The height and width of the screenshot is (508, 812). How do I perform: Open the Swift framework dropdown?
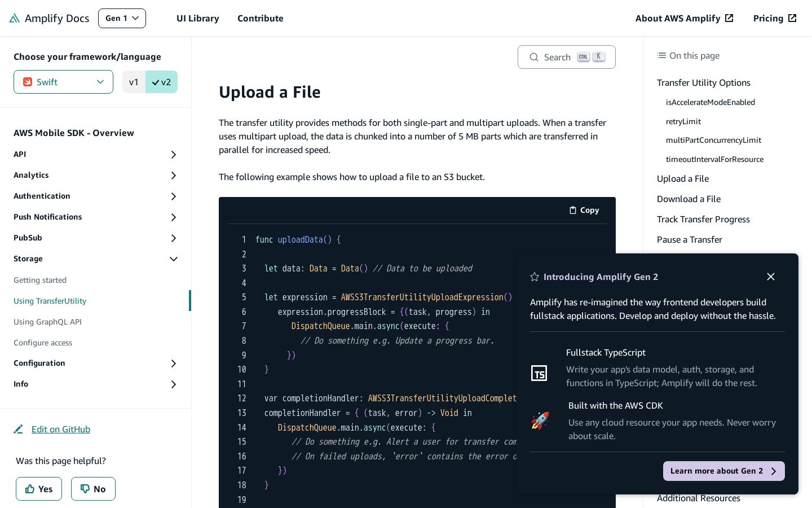tap(63, 82)
